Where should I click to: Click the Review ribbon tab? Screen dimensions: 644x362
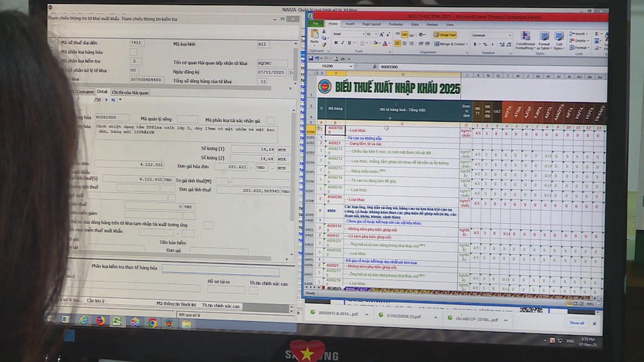(x=432, y=25)
